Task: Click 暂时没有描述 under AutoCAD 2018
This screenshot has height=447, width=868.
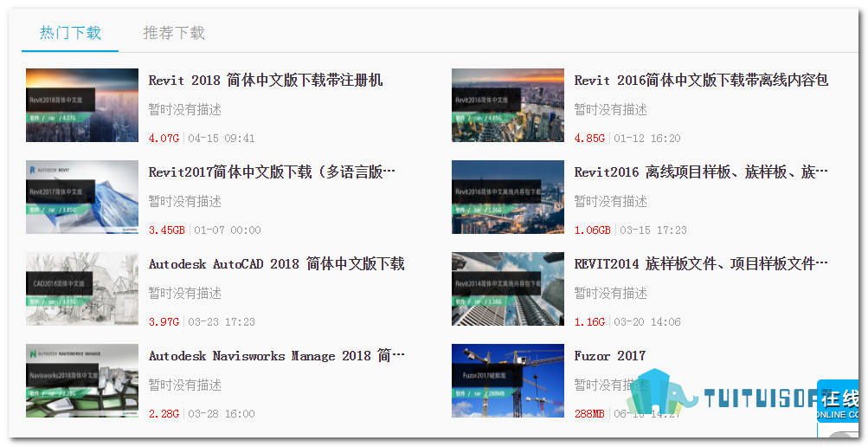Action: [185, 293]
